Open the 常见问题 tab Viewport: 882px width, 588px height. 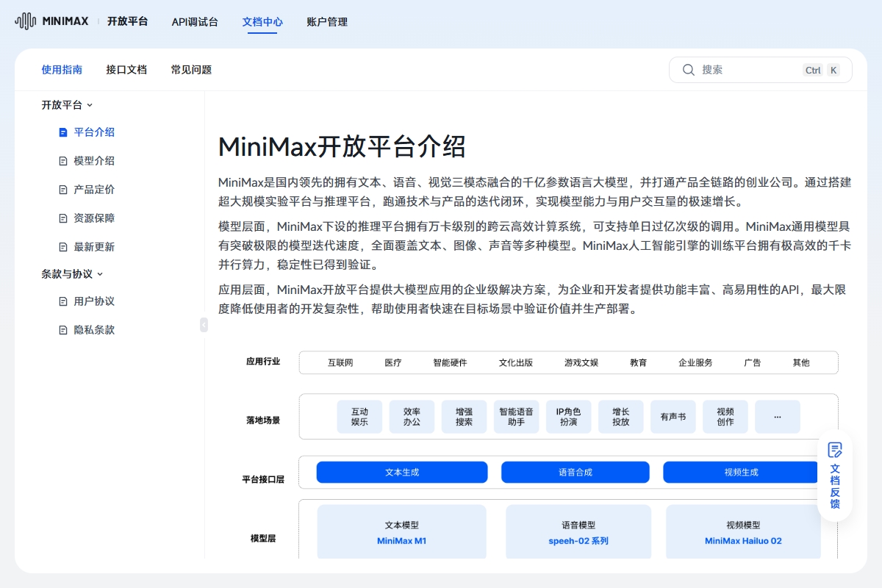[190, 70]
